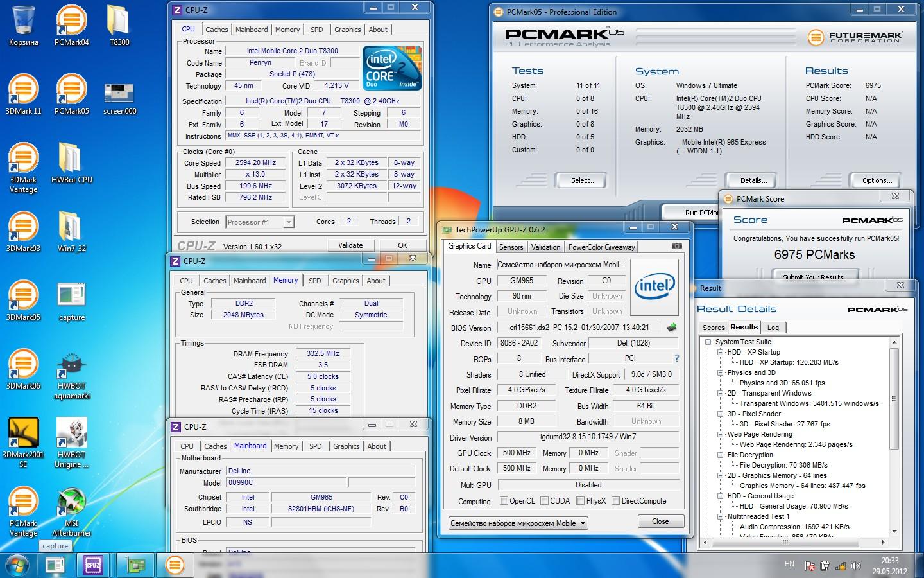Open the Windows Start orb

click(17, 565)
